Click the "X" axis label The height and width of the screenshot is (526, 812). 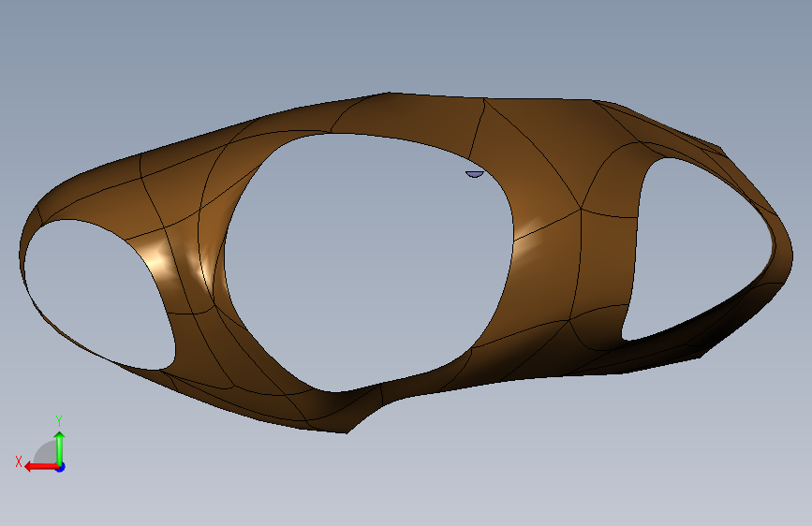19,461
